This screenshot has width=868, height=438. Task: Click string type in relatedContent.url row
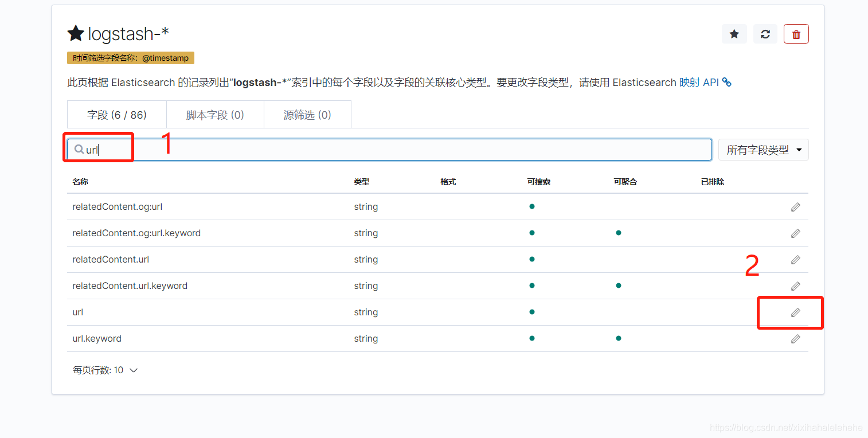[366, 260]
